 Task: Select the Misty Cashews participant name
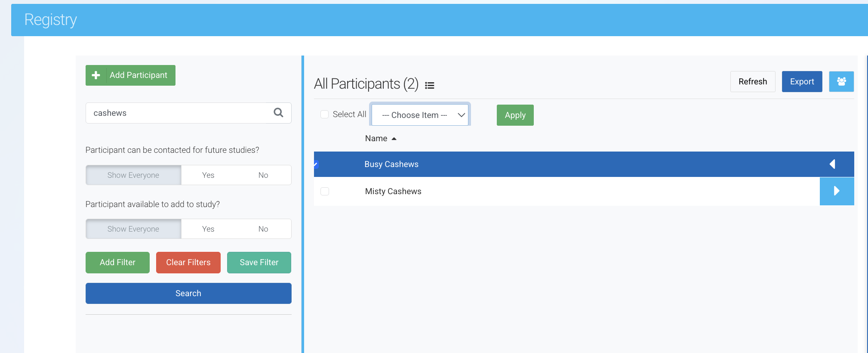(x=393, y=191)
